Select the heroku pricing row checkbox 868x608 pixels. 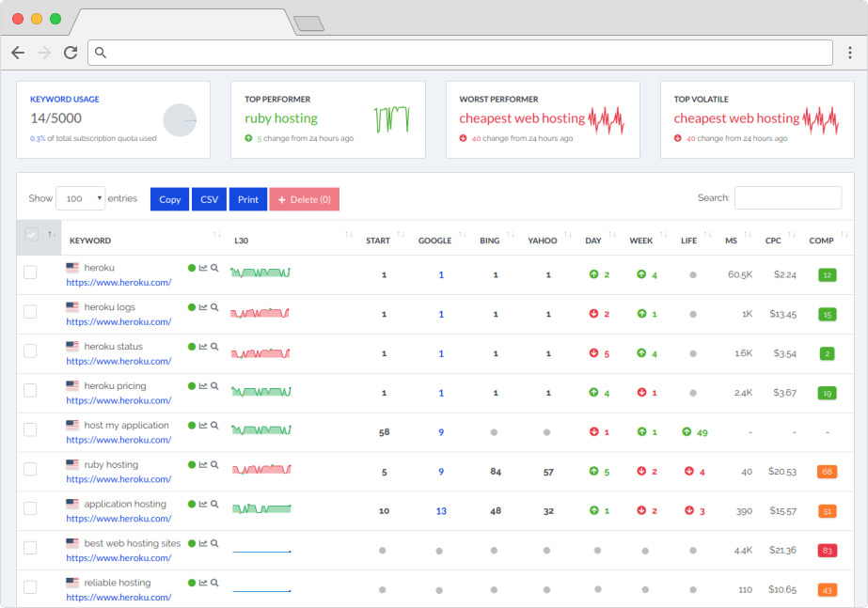[x=30, y=390]
